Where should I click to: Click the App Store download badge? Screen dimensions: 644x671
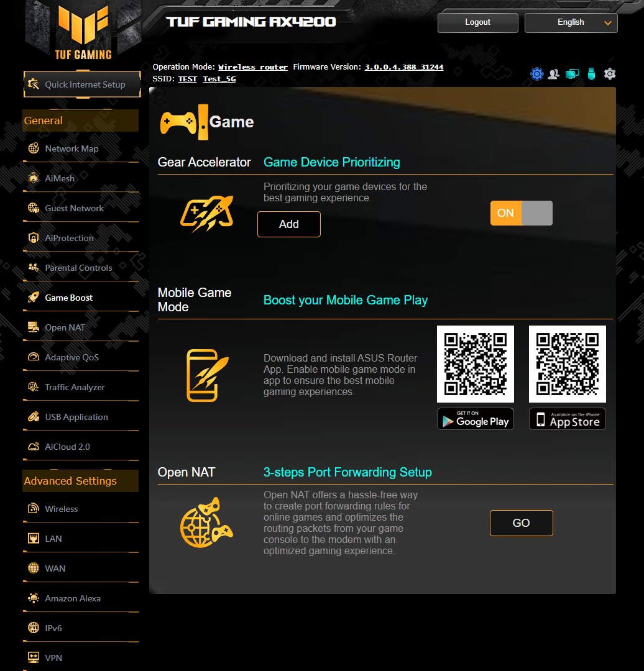(568, 419)
